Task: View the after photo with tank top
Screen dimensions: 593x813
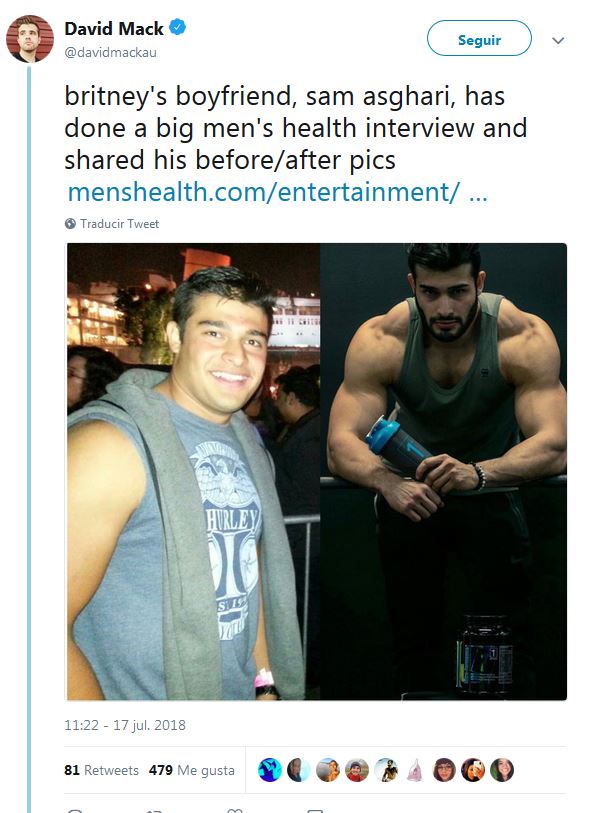Action: point(443,471)
